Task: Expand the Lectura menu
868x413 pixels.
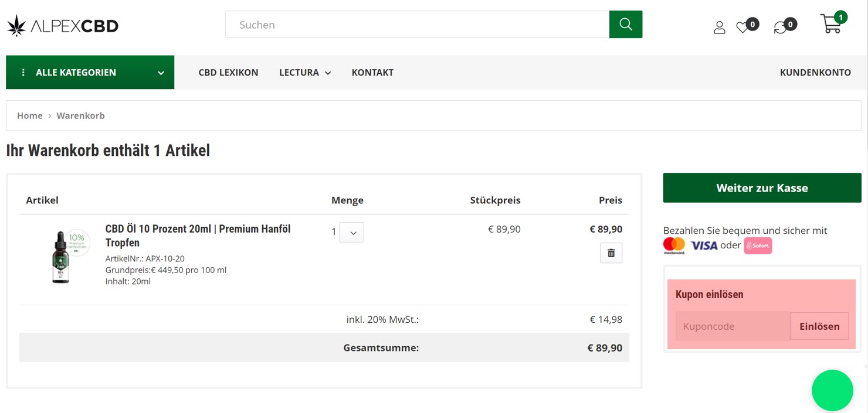Action: (305, 73)
